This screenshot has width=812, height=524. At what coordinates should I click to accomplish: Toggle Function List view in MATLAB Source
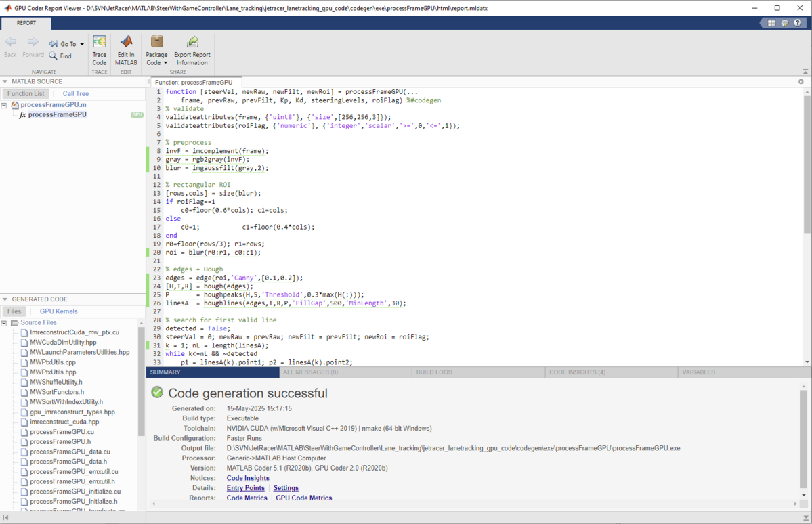point(26,94)
